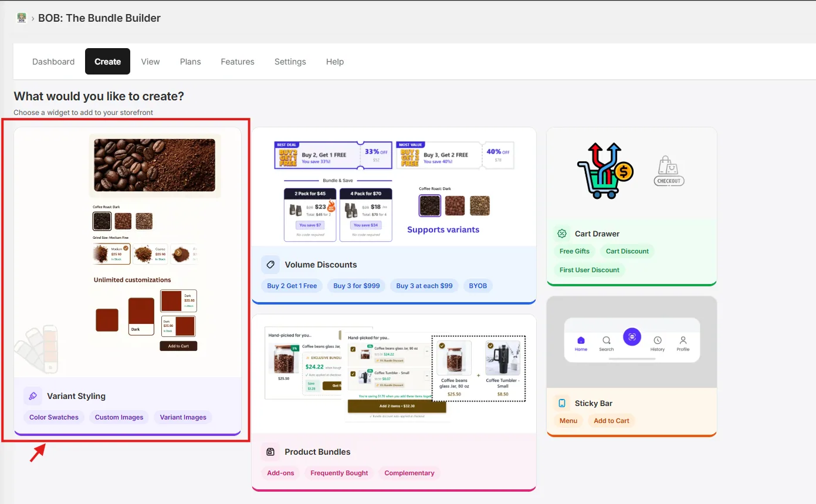Choose the BYOB tag
816x504 pixels.
point(478,286)
